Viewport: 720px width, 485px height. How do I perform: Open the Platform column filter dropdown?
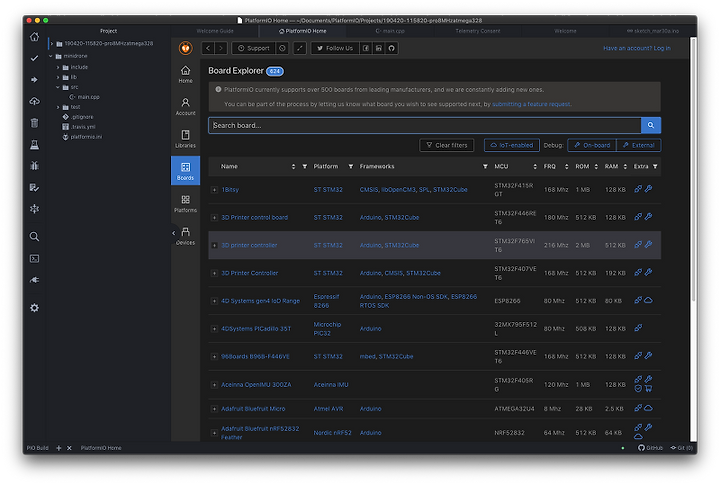[x=350, y=166]
